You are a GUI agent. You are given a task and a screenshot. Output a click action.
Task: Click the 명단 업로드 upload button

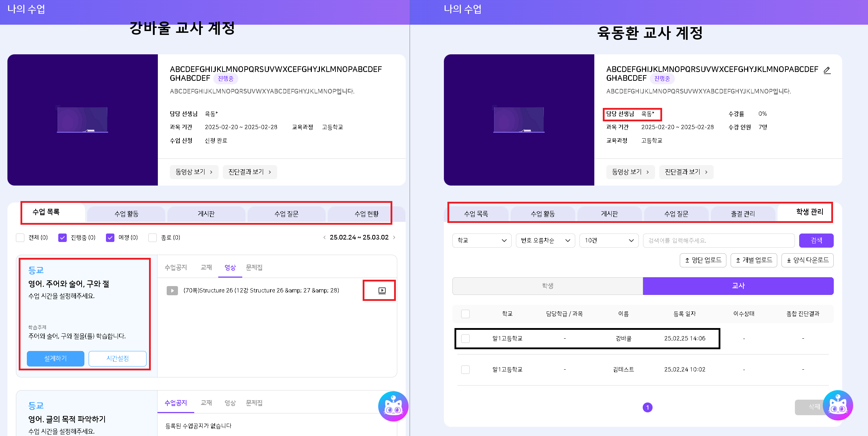[703, 260]
